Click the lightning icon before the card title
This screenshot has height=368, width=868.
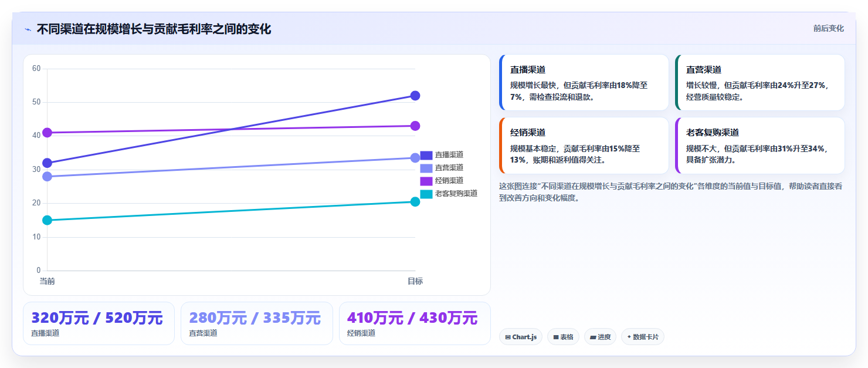[28, 29]
